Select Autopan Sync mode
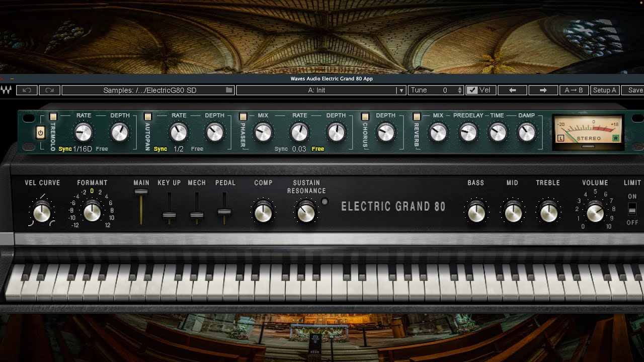 pyautogui.click(x=160, y=149)
